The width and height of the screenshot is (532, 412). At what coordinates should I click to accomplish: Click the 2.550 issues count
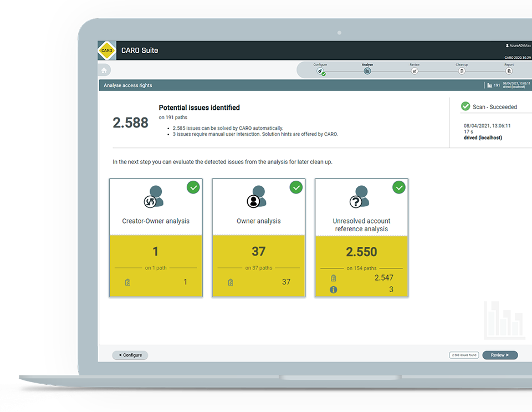[x=361, y=252]
